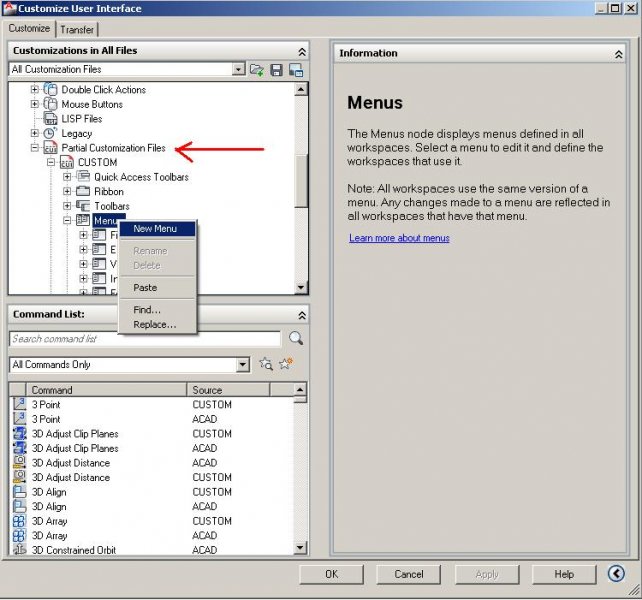
Task: Select the 3D Constrained Orbit command row
Action: click(151, 550)
